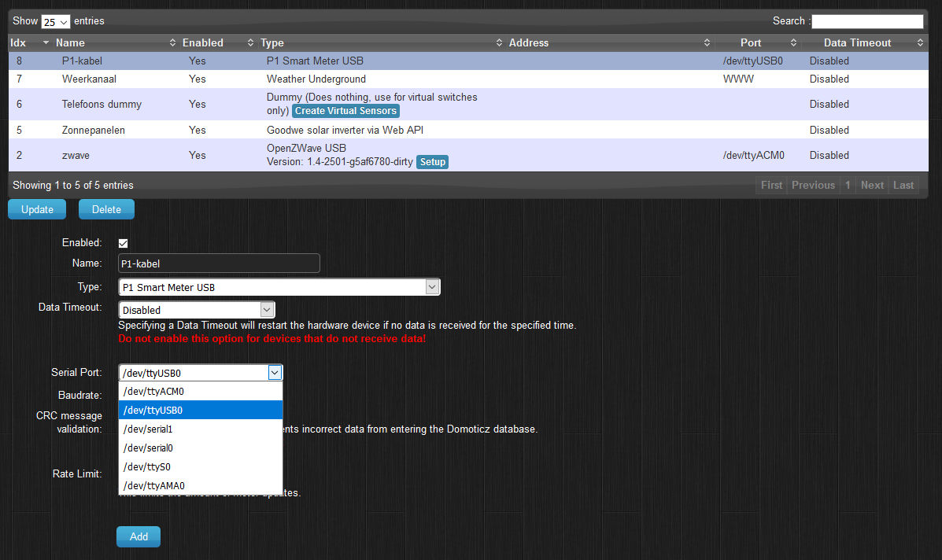Viewport: 942px width, 560px height.
Task: Sort the table by Name column
Action: tap(114, 42)
